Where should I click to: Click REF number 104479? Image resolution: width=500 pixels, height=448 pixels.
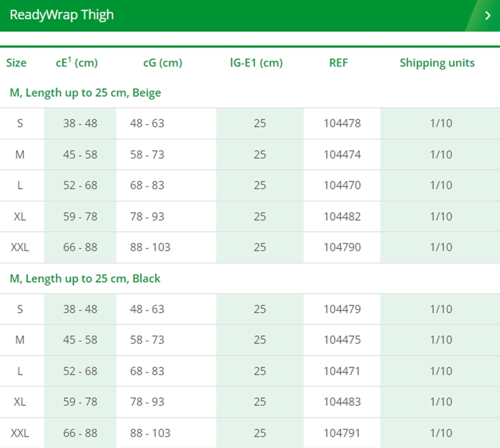(x=342, y=309)
